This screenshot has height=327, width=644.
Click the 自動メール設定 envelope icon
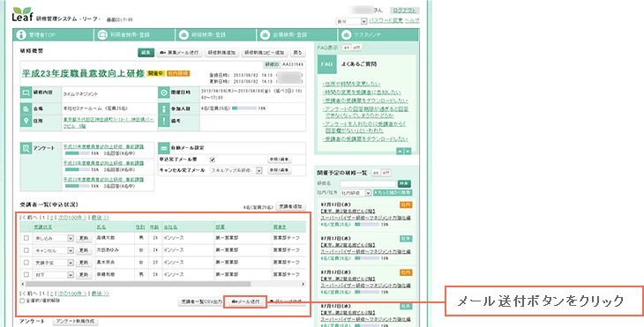(164, 148)
